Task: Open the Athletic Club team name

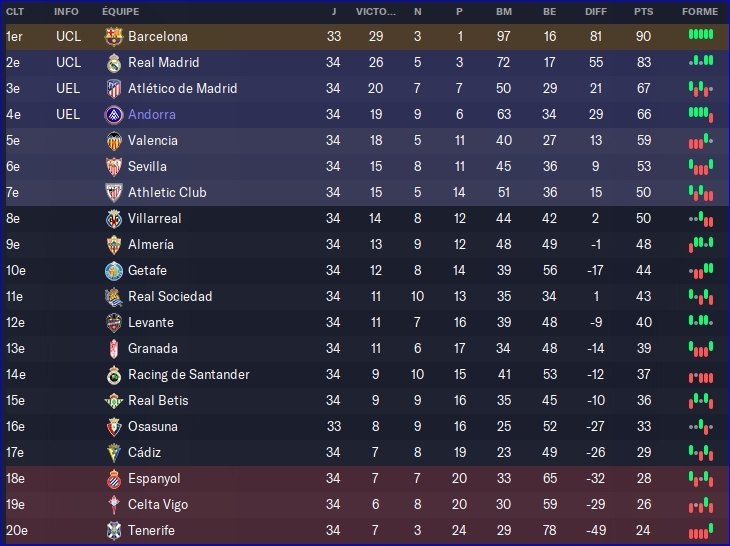Action: [x=167, y=192]
